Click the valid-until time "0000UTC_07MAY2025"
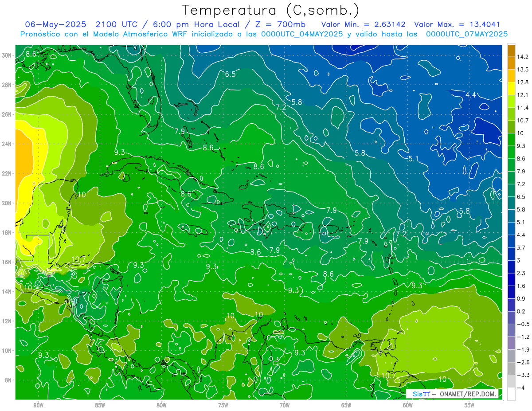532x411 pixels. [466, 34]
